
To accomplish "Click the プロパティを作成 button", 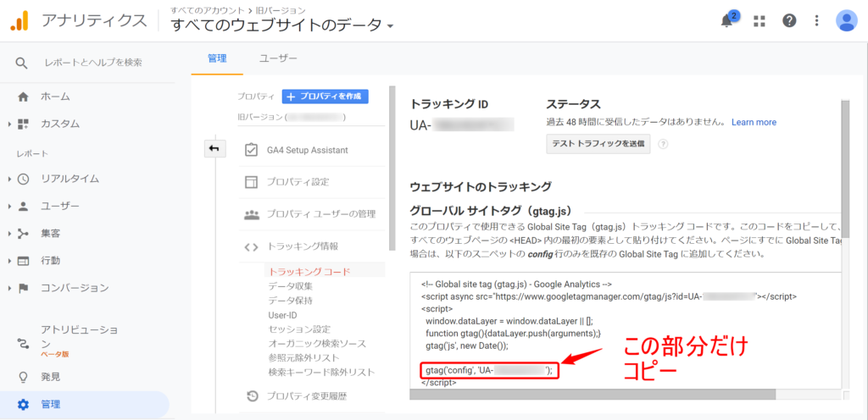I will tap(325, 97).
